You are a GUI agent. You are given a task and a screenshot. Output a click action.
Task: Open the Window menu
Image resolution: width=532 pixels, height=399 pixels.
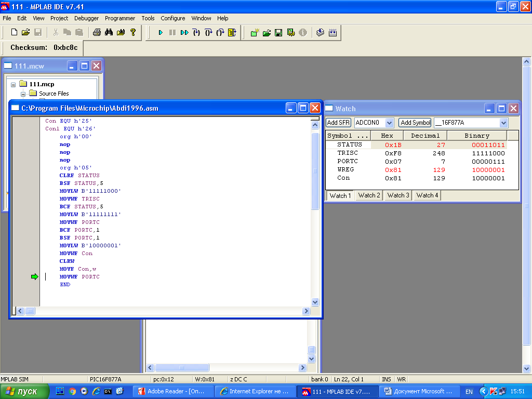click(201, 18)
